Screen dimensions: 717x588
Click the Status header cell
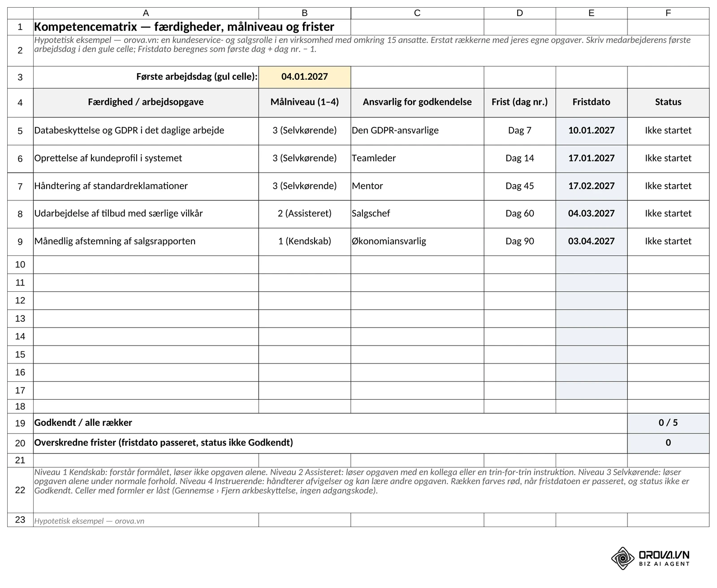(x=668, y=103)
